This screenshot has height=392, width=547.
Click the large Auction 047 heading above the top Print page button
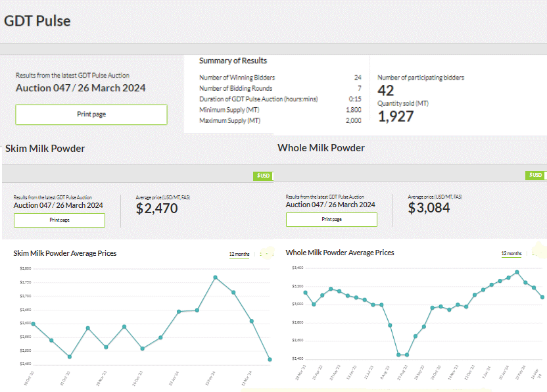tap(81, 88)
